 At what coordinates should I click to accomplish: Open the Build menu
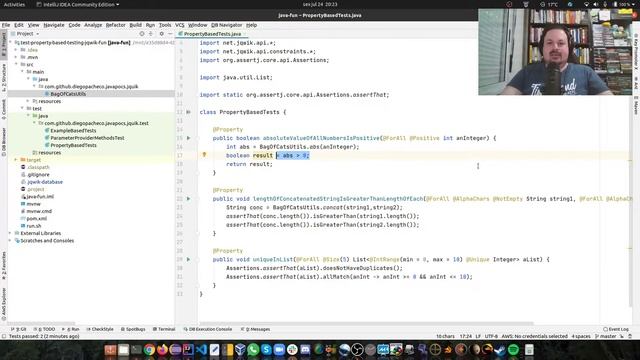tap(135, 25)
